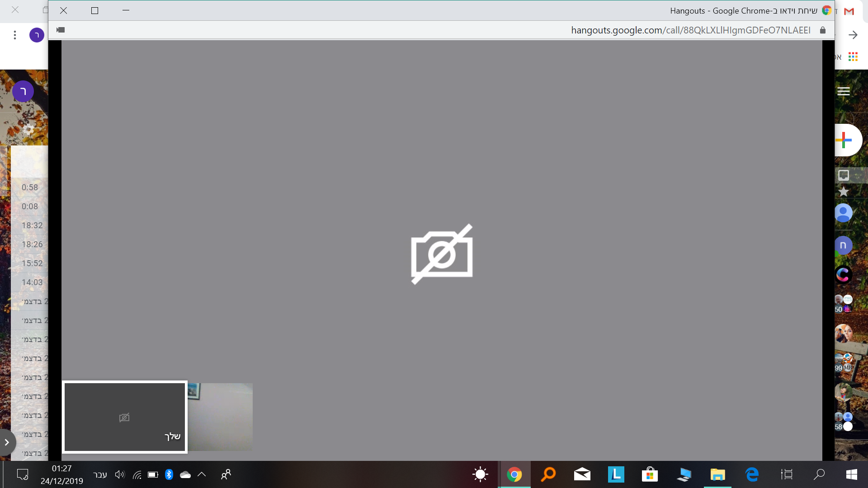Click the forward navigation arrow
Screen dimensions: 868x488
[x=853, y=34]
